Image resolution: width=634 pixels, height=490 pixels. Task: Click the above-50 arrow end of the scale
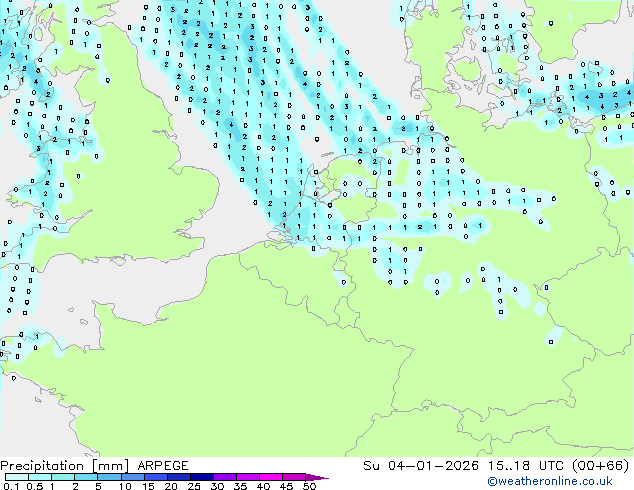(x=317, y=477)
